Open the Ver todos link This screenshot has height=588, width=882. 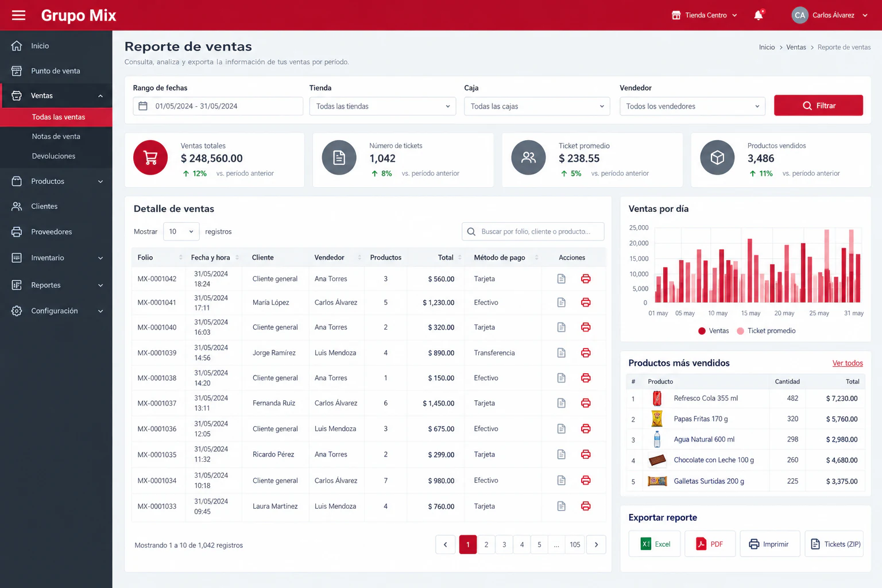[x=848, y=363]
